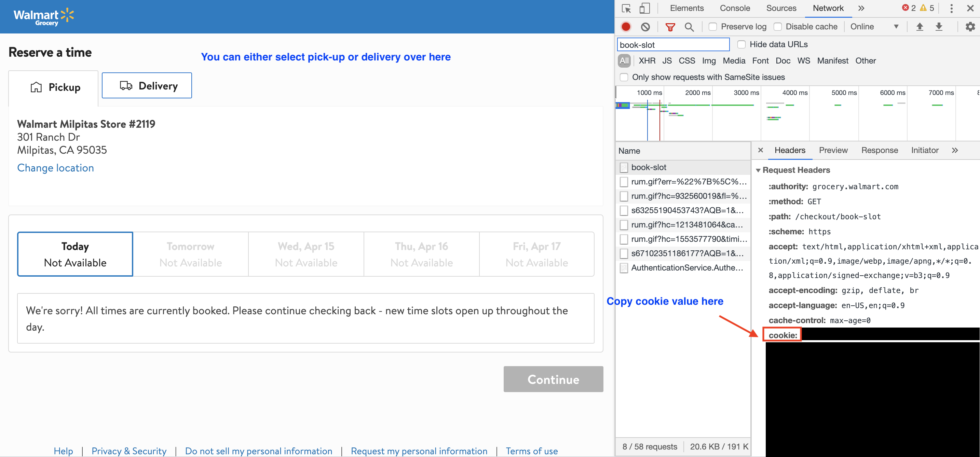Open network settings gear icon
Viewport: 980px width, 457px height.
click(x=970, y=27)
